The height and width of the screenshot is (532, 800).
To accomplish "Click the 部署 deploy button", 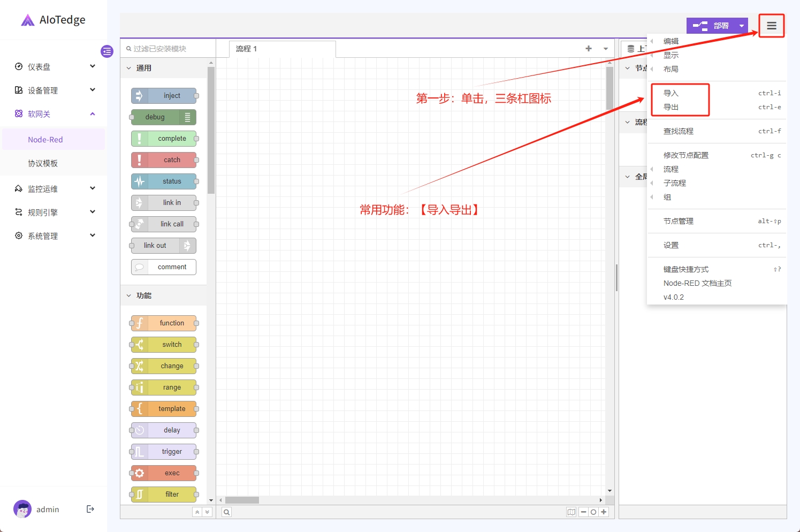I will 711,26.
